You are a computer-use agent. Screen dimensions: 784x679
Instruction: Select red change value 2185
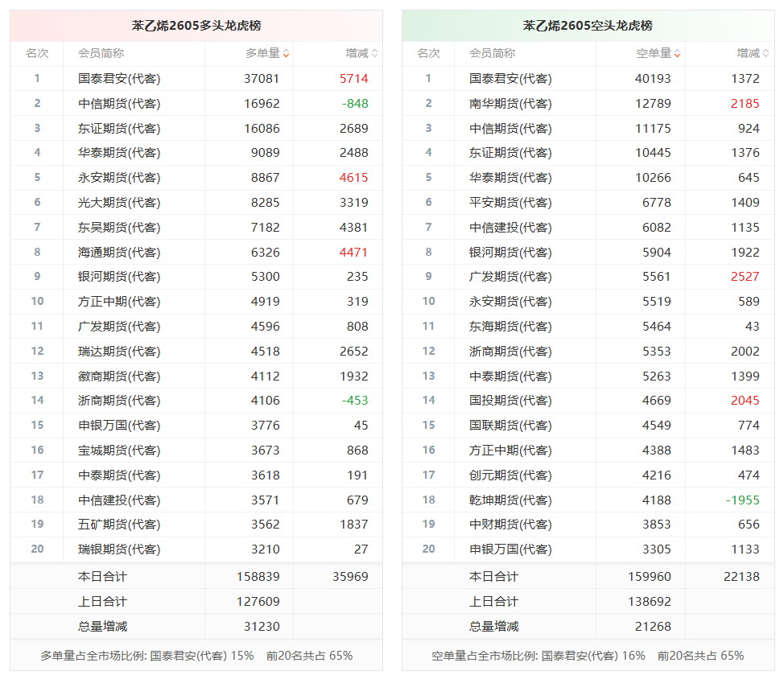tap(745, 104)
